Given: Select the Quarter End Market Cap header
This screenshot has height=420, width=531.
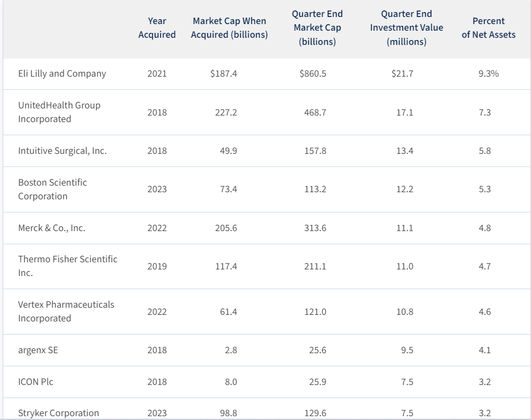Looking at the screenshot, I should 318,27.
